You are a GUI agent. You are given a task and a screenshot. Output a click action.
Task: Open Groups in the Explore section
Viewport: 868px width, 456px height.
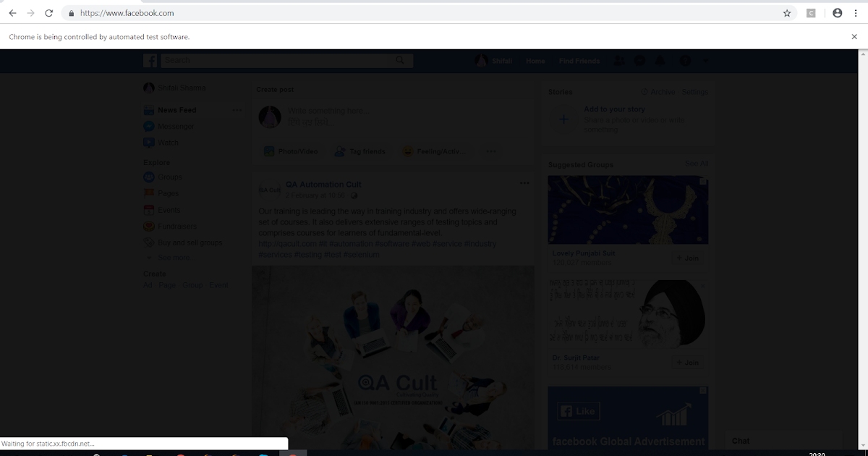[x=171, y=177]
